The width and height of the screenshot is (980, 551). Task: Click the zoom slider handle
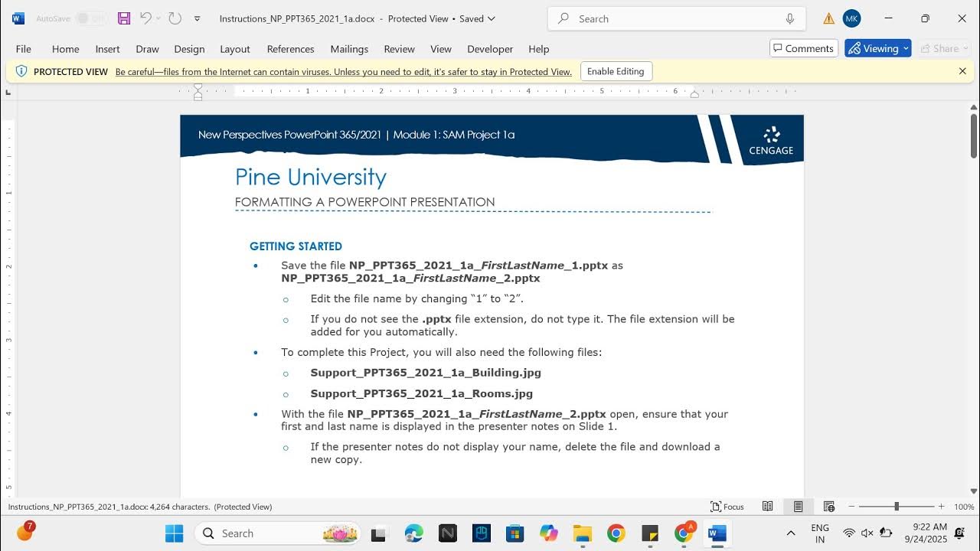[x=897, y=507]
